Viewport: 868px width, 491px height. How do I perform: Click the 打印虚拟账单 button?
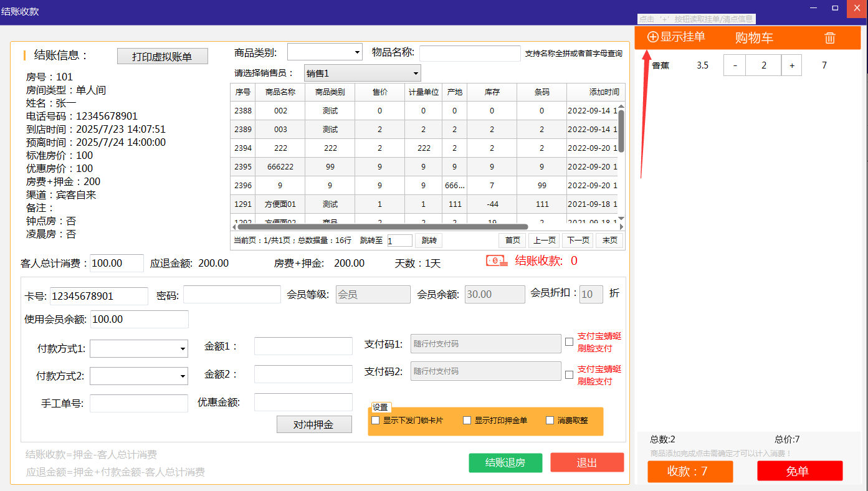163,57
